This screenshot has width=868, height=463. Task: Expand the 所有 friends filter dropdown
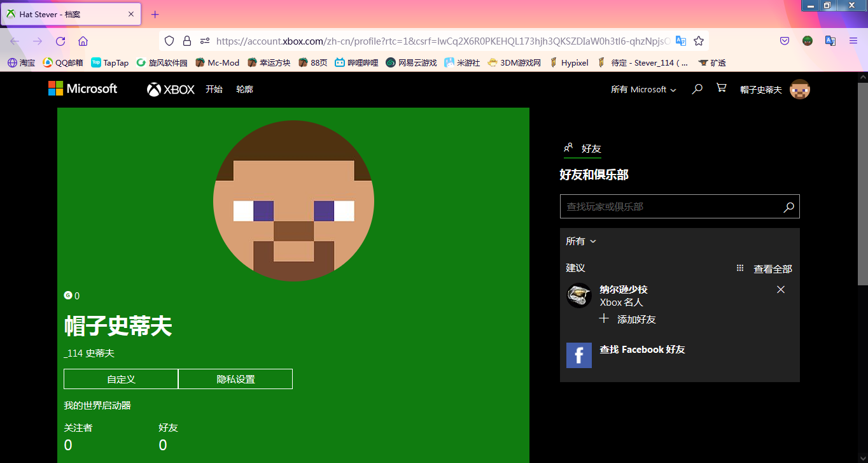click(x=581, y=241)
